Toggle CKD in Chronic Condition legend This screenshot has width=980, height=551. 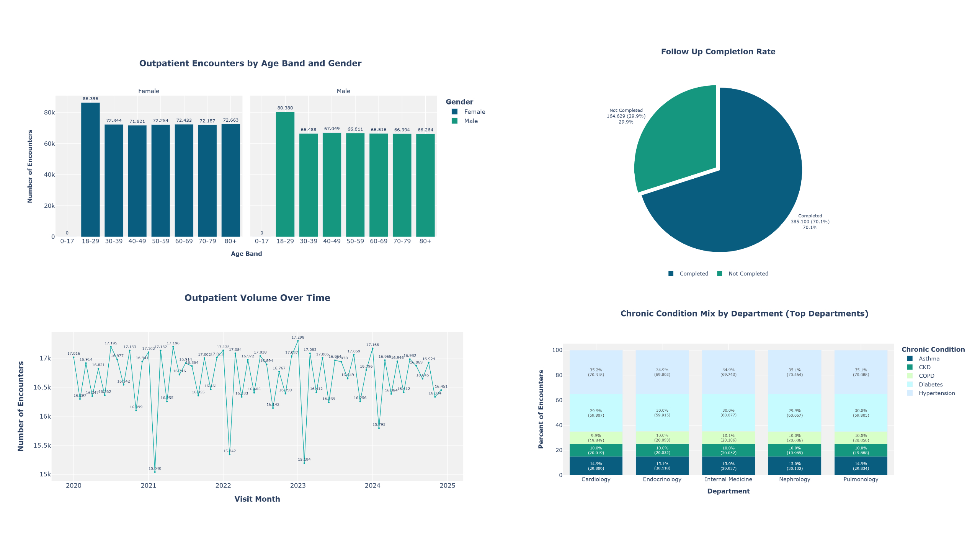924,367
